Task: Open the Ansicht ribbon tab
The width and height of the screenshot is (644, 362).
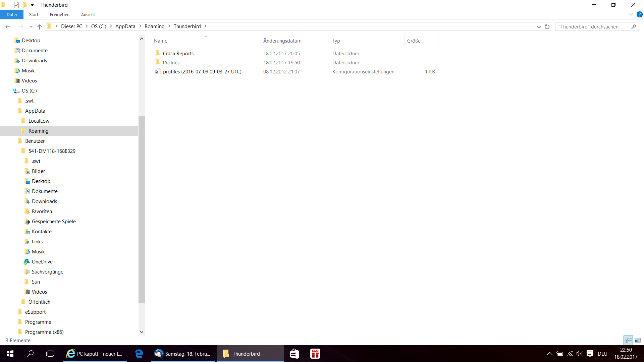Action: tap(88, 14)
